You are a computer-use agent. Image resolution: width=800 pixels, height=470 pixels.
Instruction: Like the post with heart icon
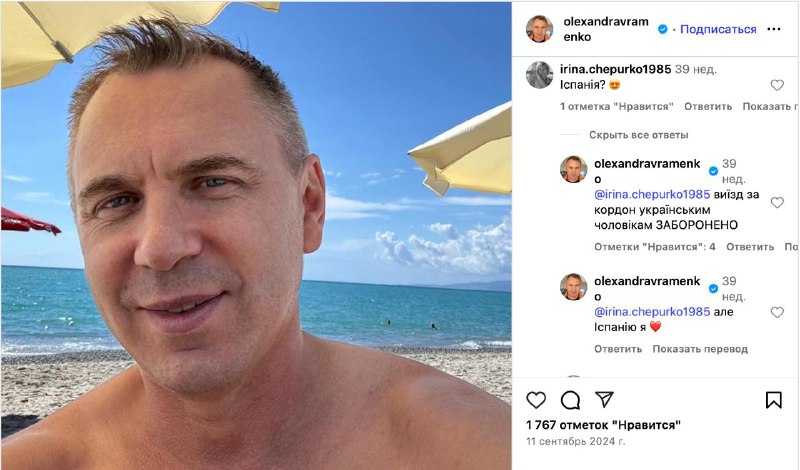pos(536,400)
